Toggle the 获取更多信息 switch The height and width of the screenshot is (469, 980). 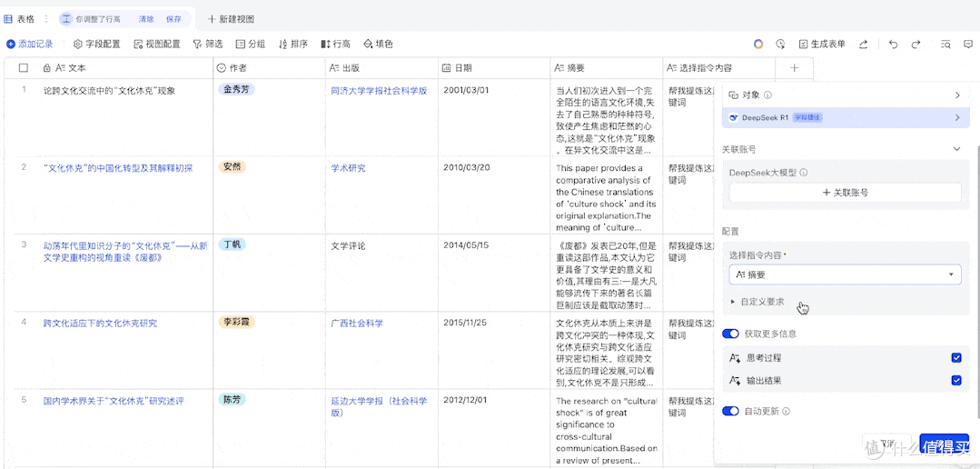730,334
